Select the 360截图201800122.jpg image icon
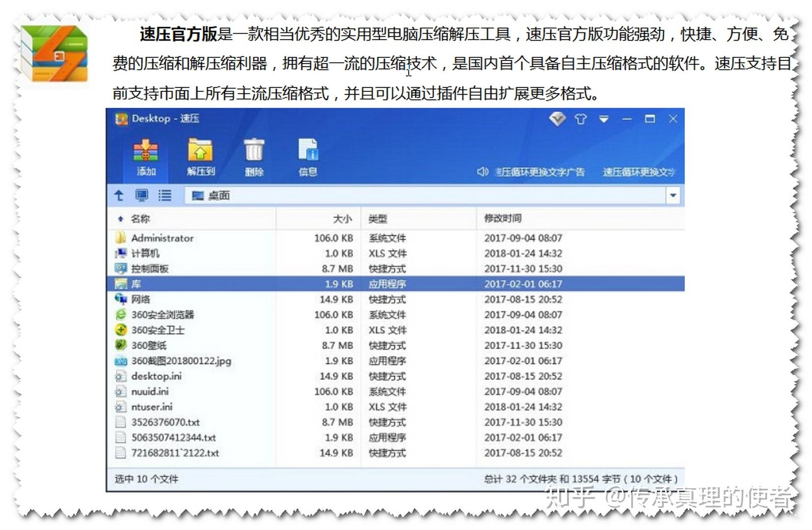Viewport: 812px width, 530px height. click(x=120, y=361)
